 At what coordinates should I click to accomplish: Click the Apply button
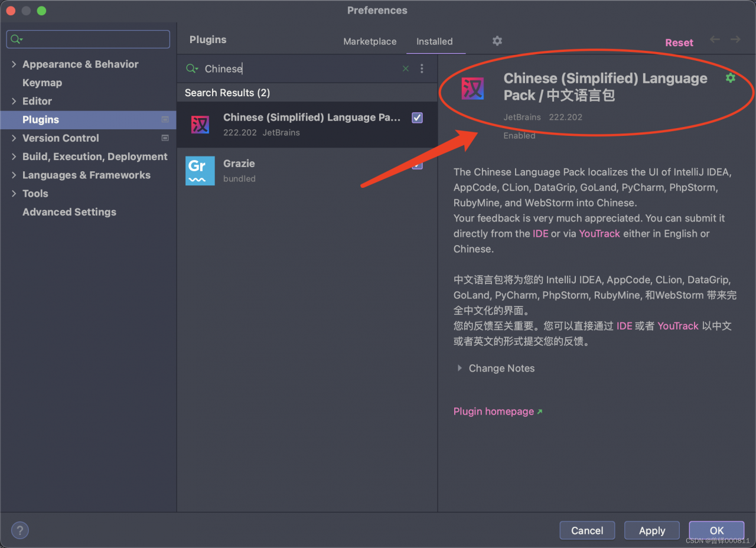tap(652, 530)
